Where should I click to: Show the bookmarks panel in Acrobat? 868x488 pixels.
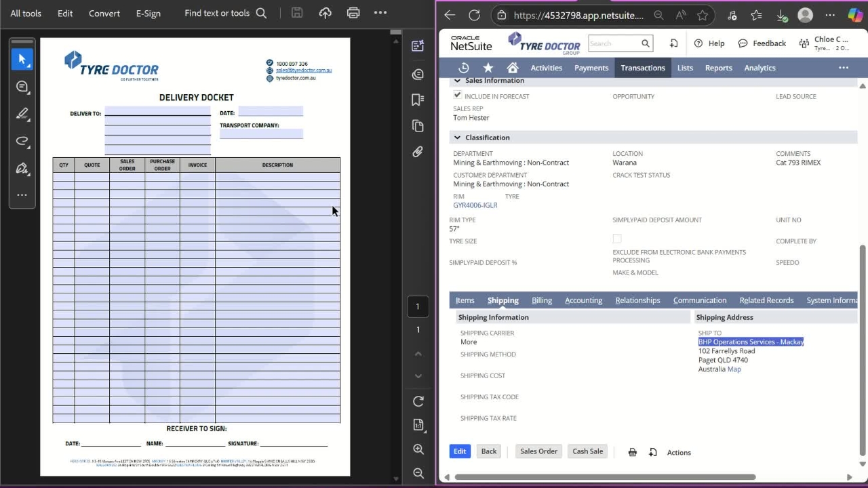[x=418, y=100]
